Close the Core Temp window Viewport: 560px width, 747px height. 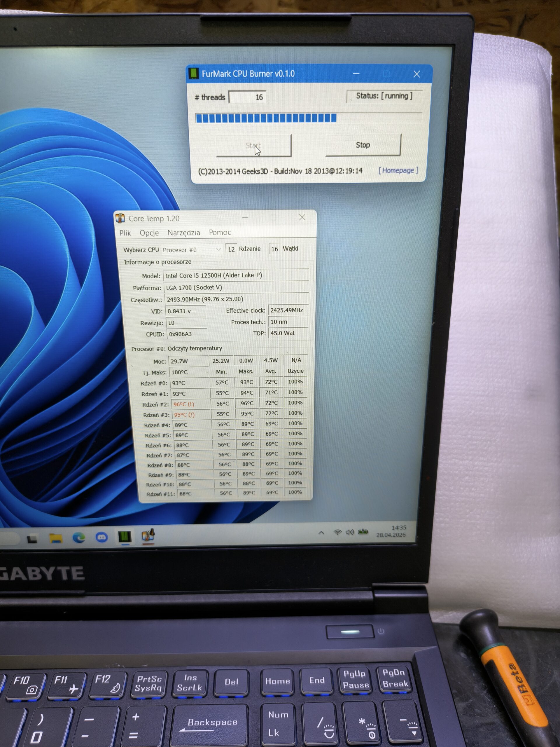click(302, 217)
